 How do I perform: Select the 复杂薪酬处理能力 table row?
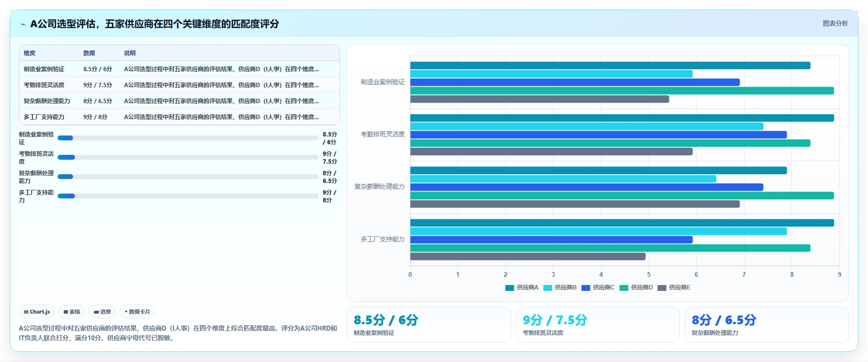pyautogui.click(x=179, y=101)
